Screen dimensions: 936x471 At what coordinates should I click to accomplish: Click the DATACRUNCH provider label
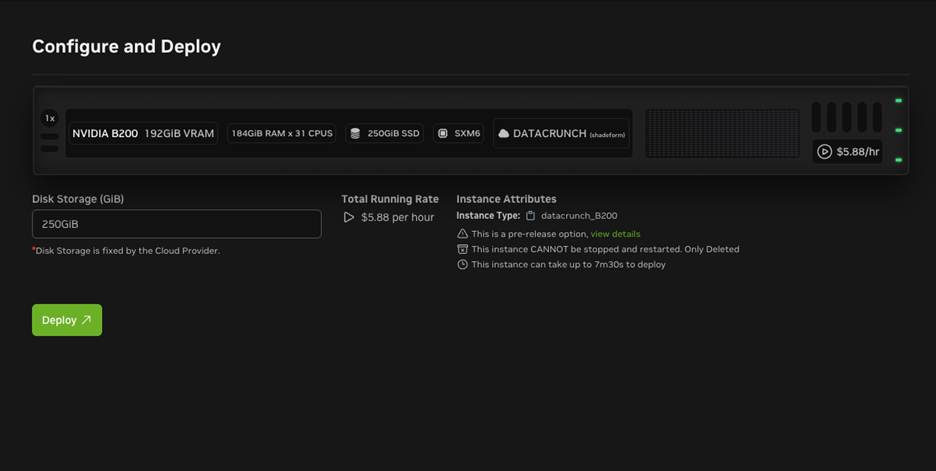click(550, 133)
